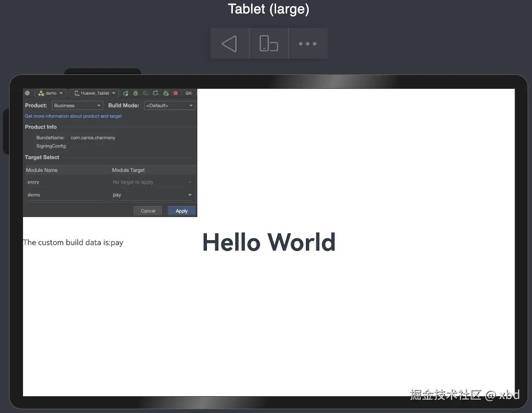Click the com.carlos.charmony bundle name text
The height and width of the screenshot is (413, 532).
pos(93,137)
